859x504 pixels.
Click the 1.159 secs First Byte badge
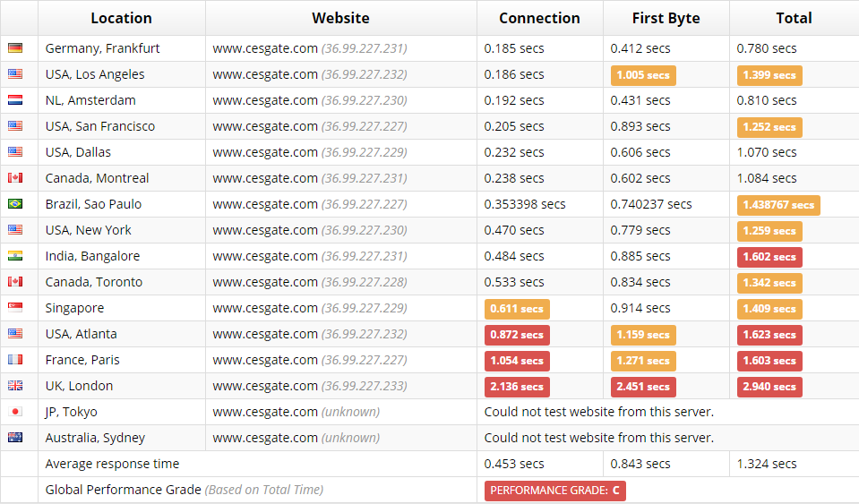click(x=643, y=335)
